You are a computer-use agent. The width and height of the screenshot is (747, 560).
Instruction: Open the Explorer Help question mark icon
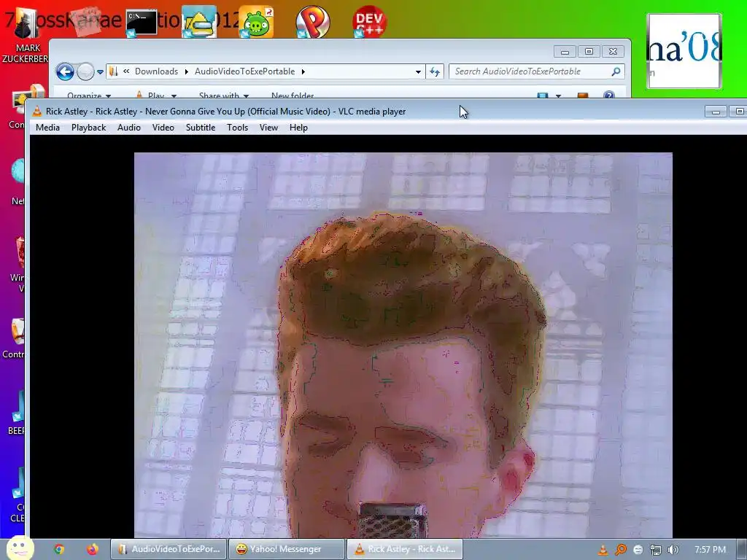click(609, 96)
